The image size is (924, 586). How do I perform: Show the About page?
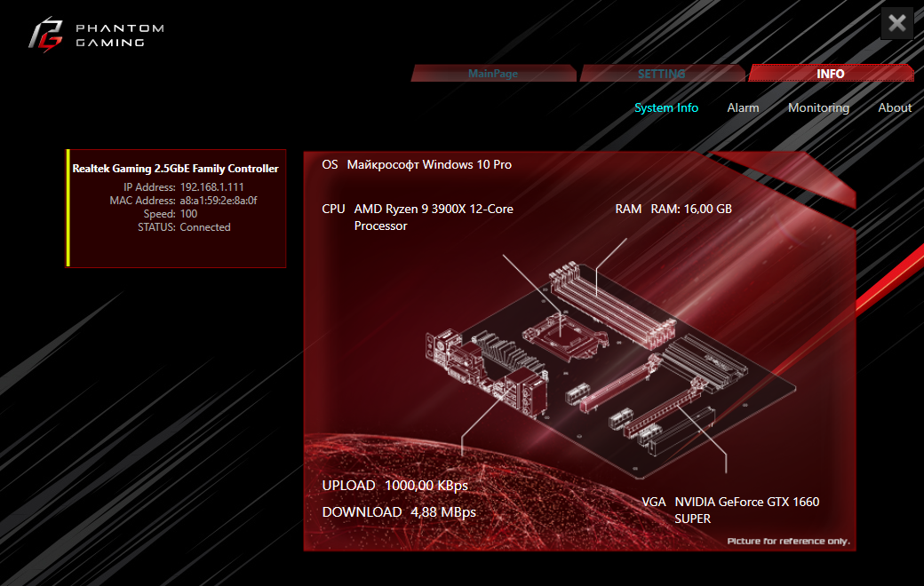pos(895,107)
